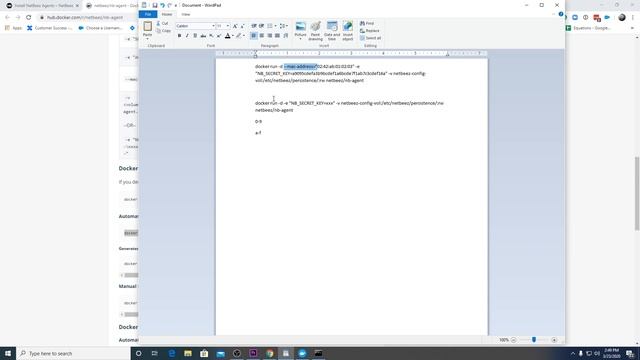Open the Paste options dropdown arrow
640x360 pixels.
click(147, 38)
